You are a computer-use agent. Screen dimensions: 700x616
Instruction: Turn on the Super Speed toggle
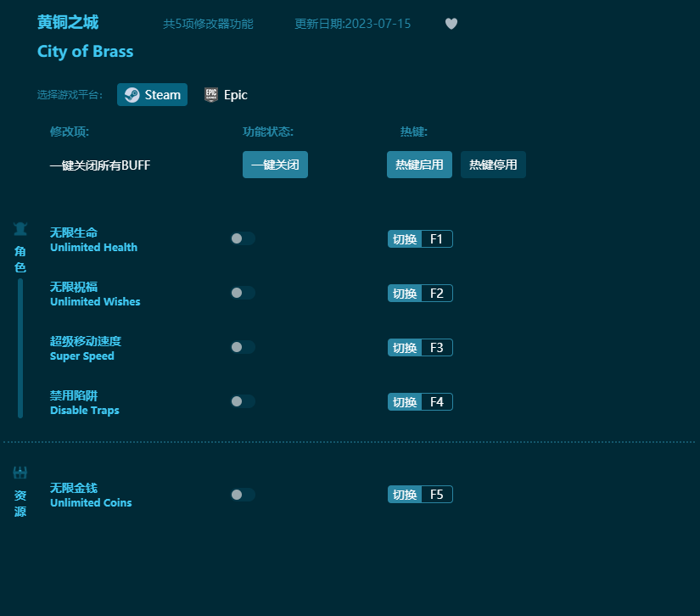(243, 347)
